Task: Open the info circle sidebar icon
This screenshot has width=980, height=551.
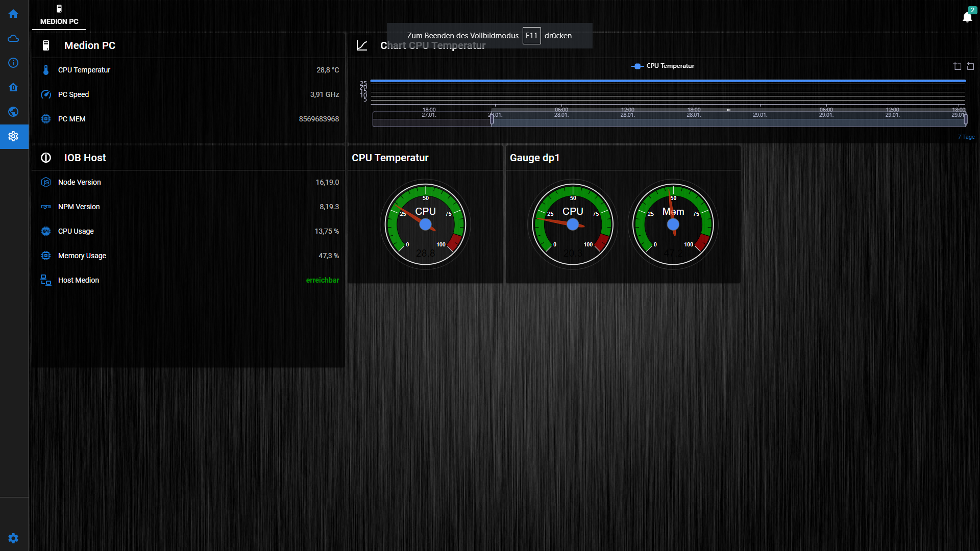Action: 13,63
